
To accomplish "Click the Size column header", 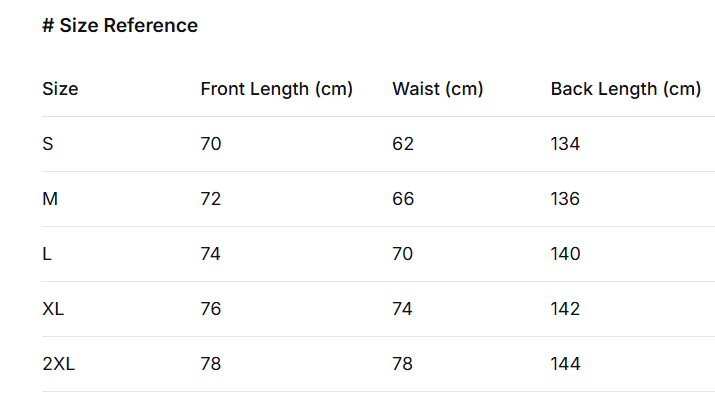I will [60, 89].
